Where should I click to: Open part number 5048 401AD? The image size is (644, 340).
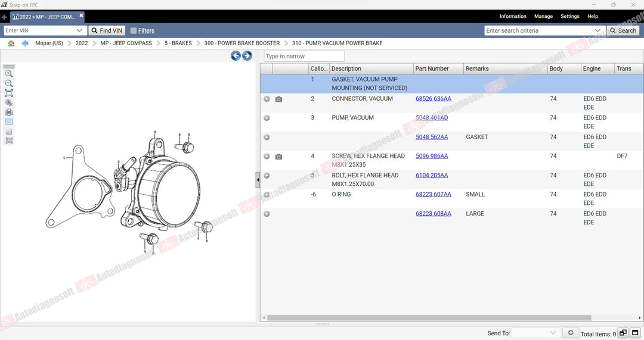[432, 118]
